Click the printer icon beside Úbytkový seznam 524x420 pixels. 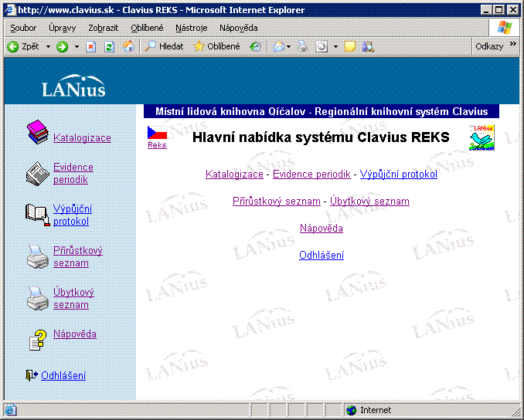[38, 298]
